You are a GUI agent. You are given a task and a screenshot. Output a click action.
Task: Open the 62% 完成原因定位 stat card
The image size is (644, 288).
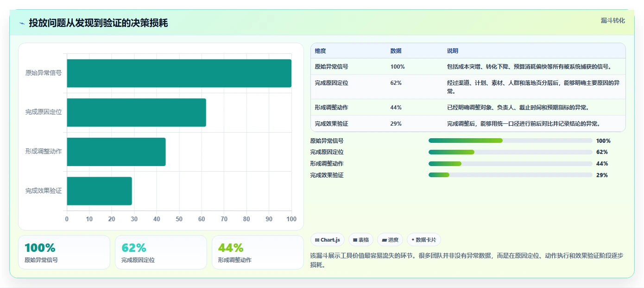(x=161, y=252)
